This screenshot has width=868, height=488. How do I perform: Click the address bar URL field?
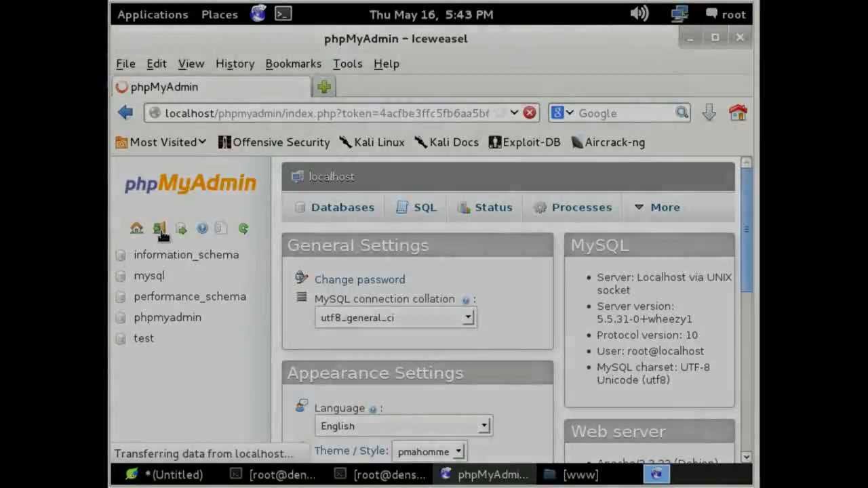(x=327, y=113)
